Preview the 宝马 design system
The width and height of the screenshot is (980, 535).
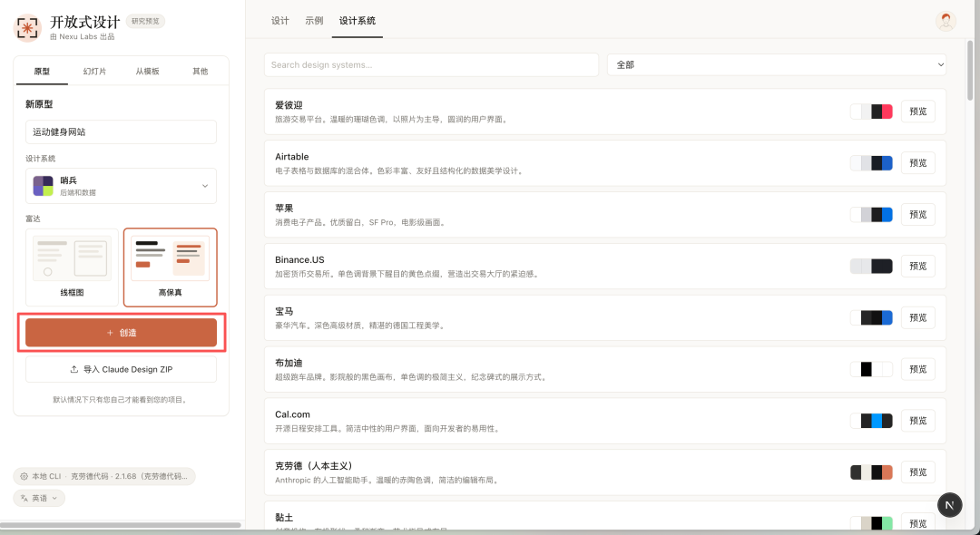(x=918, y=317)
